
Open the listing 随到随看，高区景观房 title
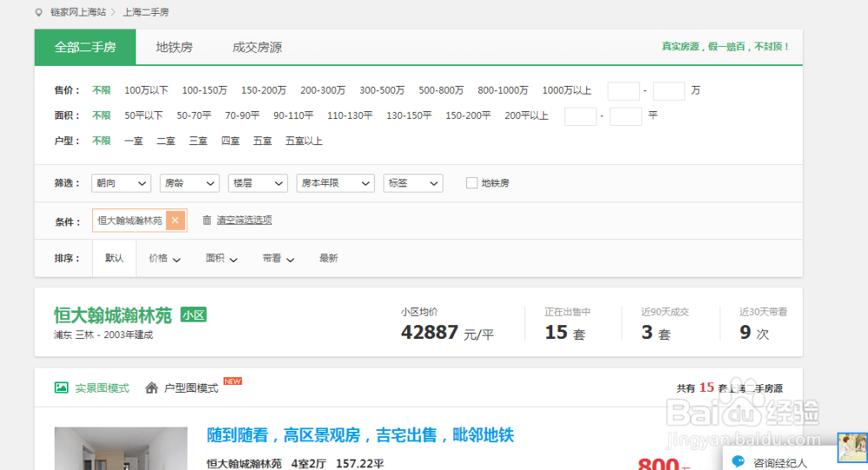[x=360, y=435]
